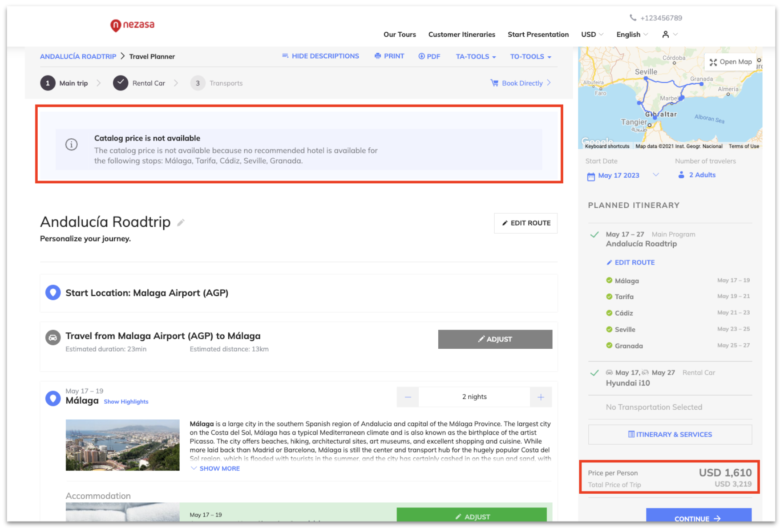Click the printer icon for PRINT
The height and width of the screenshot is (532, 782).
tap(377, 56)
